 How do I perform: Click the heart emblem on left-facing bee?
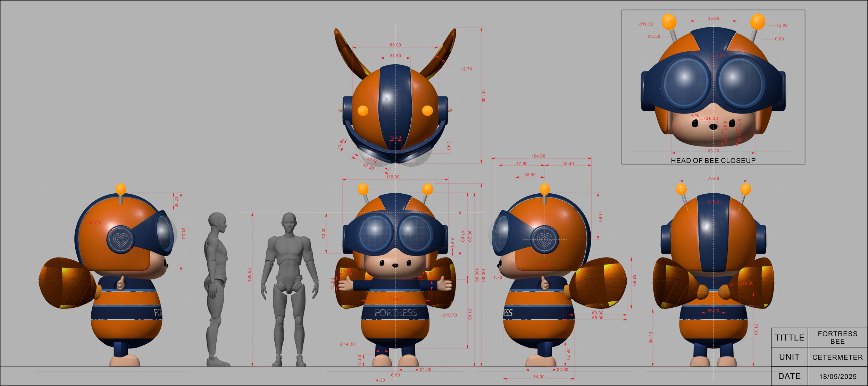pos(120,240)
